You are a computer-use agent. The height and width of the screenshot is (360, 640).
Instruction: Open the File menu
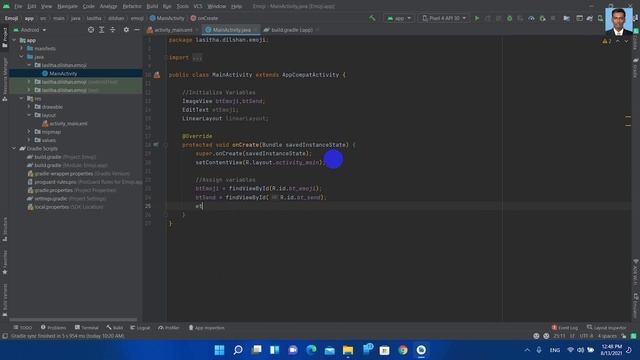tap(18, 6)
